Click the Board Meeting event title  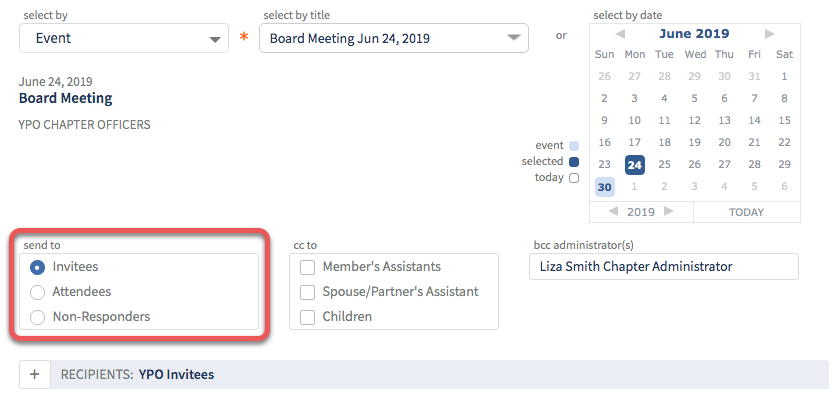coord(66,98)
